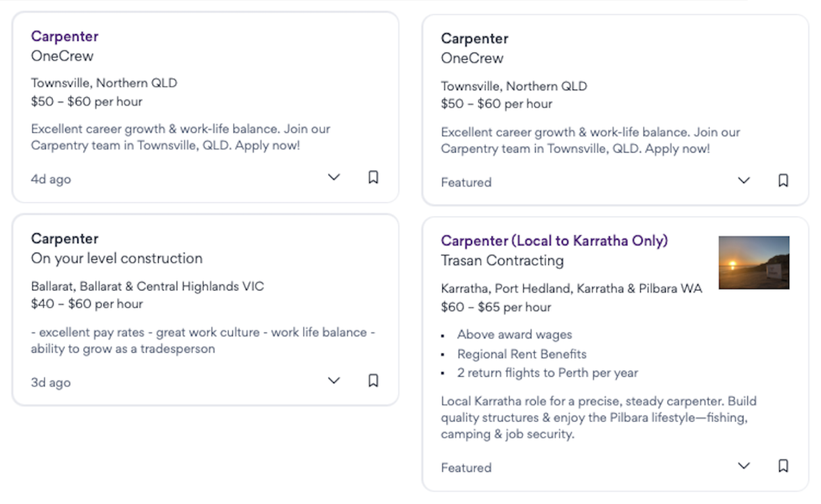This screenshot has height=504, width=821.
Task: Expand the Karratha carpenter job card
Action: [744, 466]
